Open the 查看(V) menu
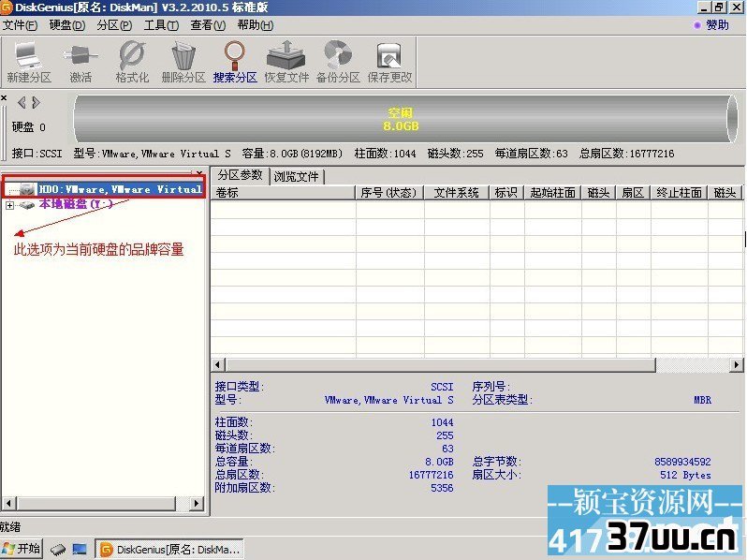 pyautogui.click(x=208, y=24)
